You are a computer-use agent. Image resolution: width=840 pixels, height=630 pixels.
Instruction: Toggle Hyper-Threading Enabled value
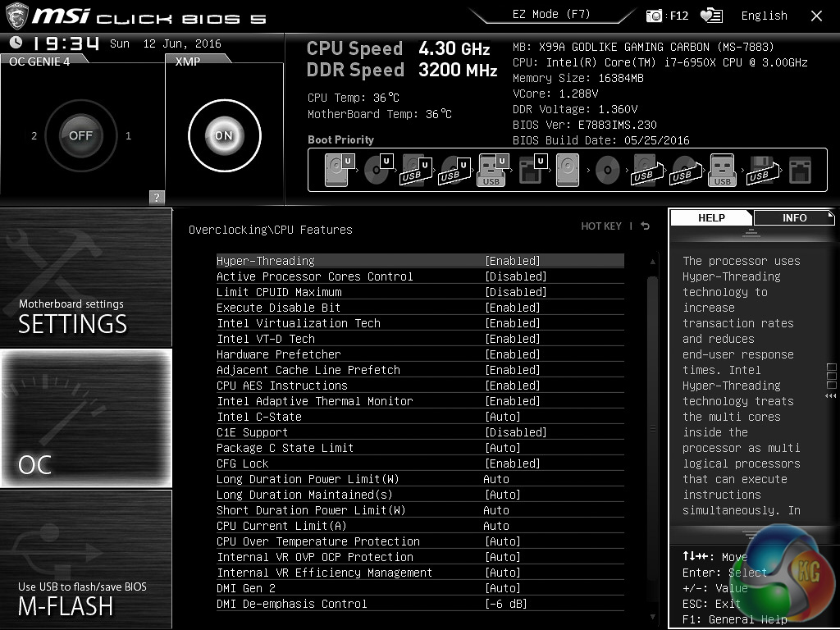pos(513,261)
